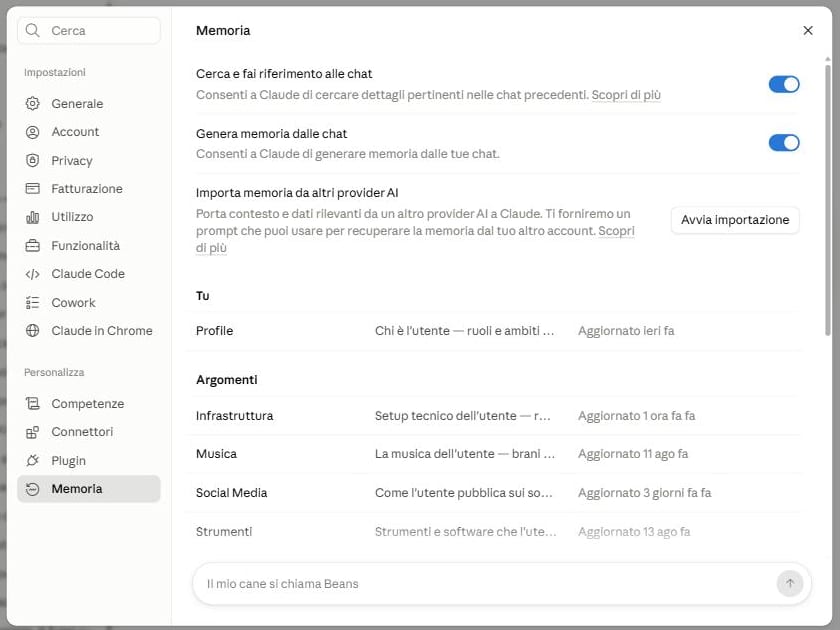Open Privacy settings section
840x630 pixels.
(89, 160)
